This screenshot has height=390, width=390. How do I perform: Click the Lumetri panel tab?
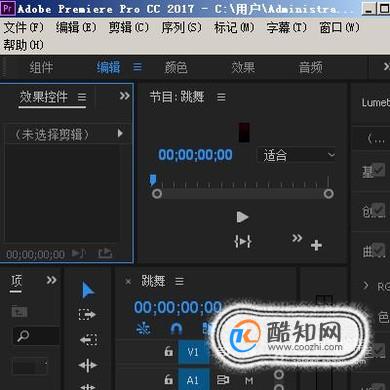point(376,103)
